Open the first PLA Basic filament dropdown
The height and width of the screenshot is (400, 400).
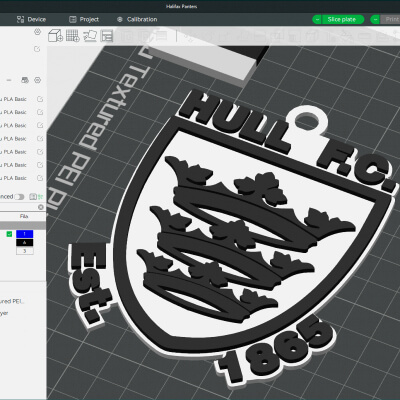(13, 99)
